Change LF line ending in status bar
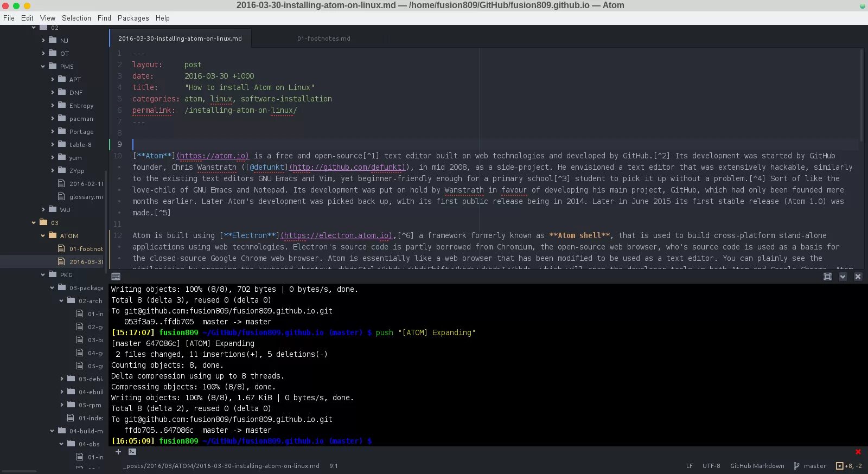This screenshot has height=474, width=868. point(690,466)
